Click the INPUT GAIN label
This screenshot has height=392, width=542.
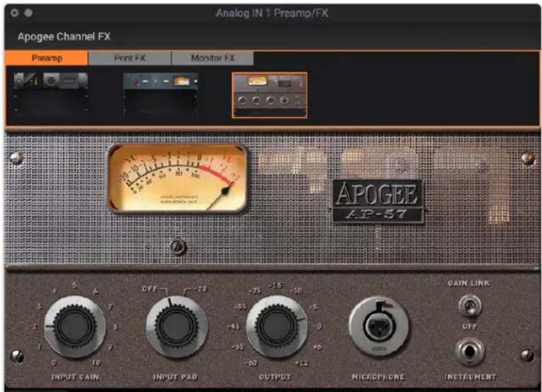[x=75, y=377]
